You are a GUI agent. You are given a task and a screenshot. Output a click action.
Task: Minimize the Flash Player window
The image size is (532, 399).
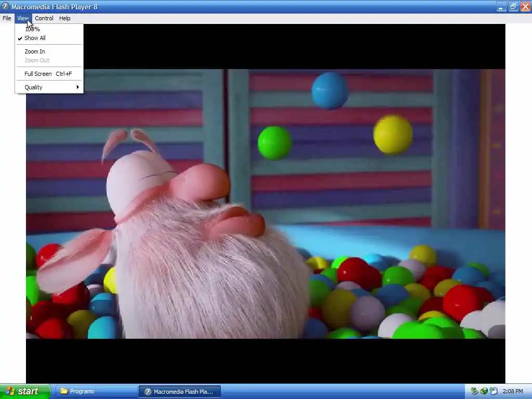[x=501, y=7]
